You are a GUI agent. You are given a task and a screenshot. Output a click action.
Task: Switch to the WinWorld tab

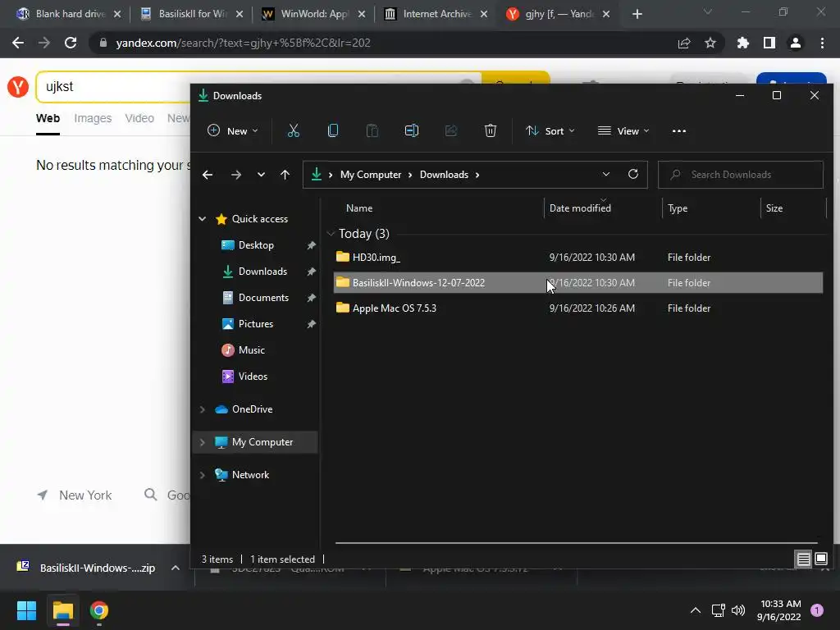click(313, 14)
